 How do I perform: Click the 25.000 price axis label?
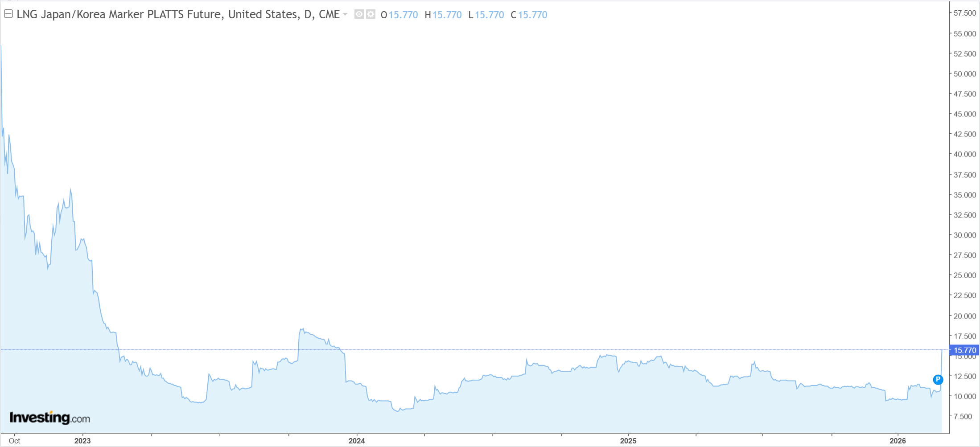pos(965,275)
